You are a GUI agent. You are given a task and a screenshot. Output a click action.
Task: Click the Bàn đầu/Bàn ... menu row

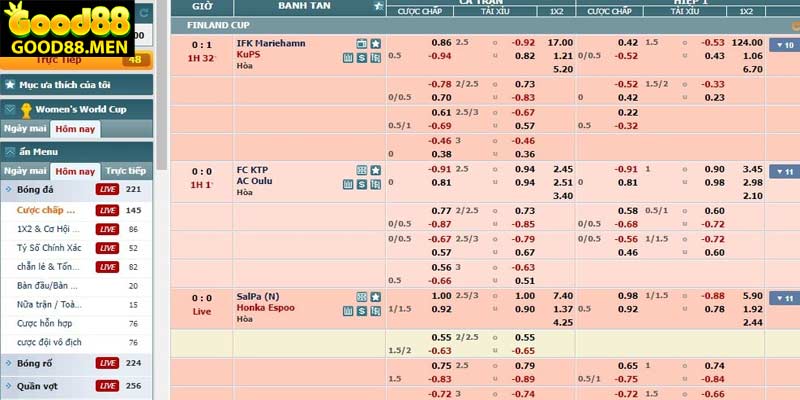pos(77,286)
